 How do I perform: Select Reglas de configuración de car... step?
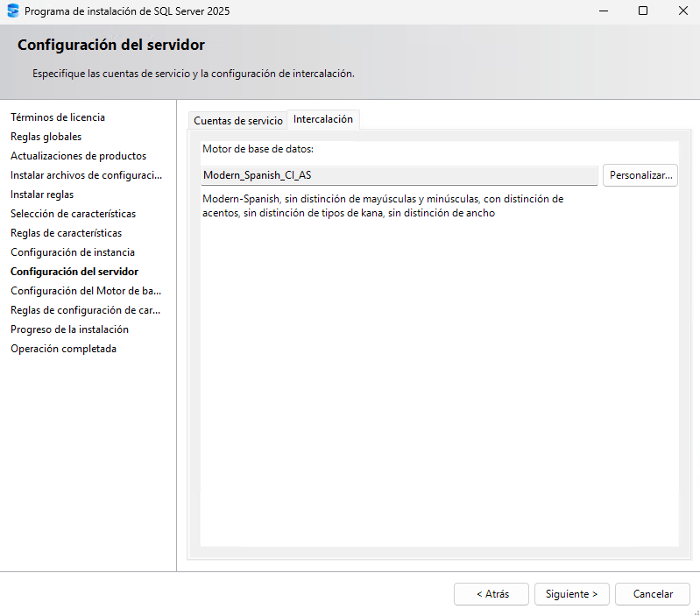(x=85, y=310)
